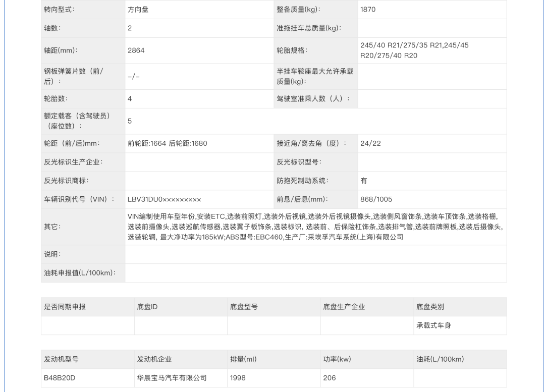Click the axle count value 2

pyautogui.click(x=130, y=28)
